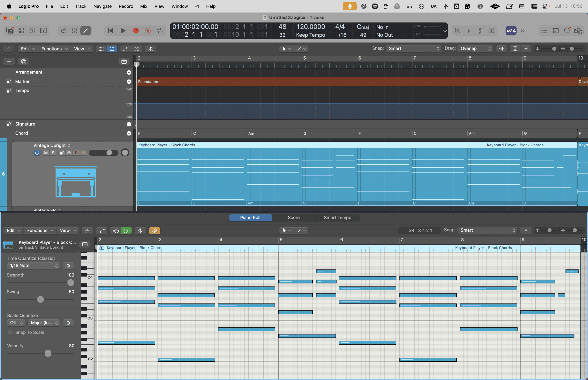Select the Piano Roll tab
588x380 pixels.
click(250, 217)
